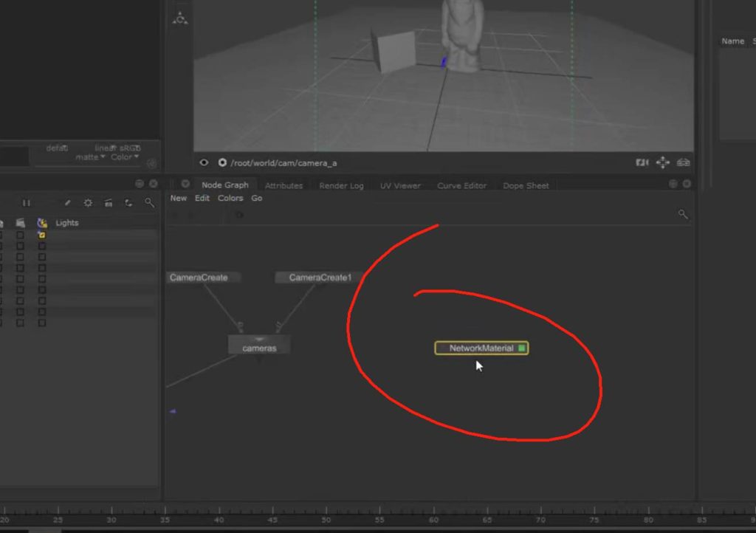Click the pan/move arrows icon below viewer

(662, 162)
